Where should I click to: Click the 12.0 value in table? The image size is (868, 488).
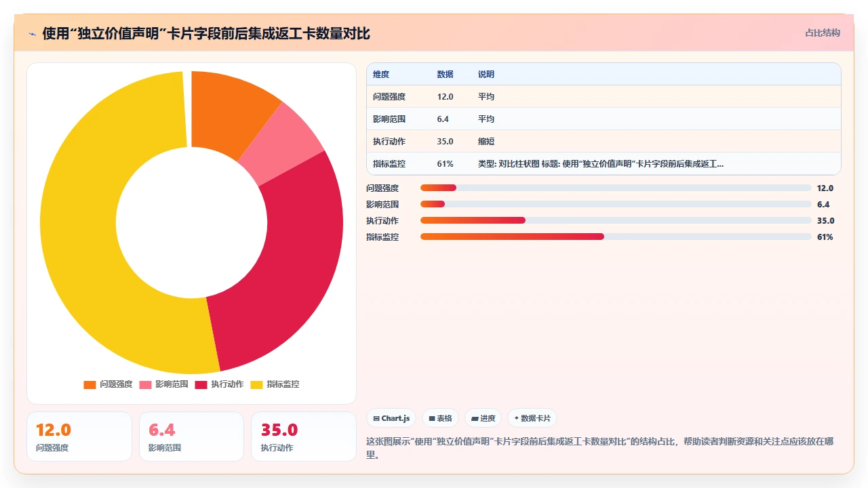pos(446,97)
